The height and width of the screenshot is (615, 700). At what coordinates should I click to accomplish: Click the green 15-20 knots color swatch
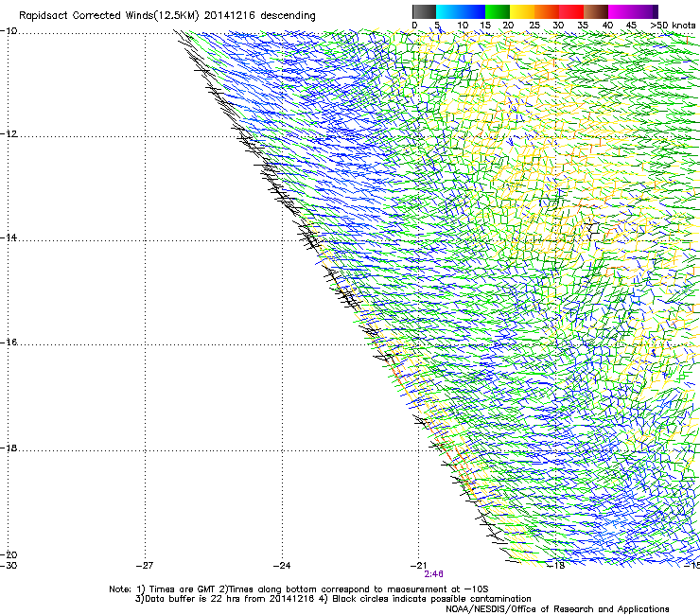(x=498, y=11)
